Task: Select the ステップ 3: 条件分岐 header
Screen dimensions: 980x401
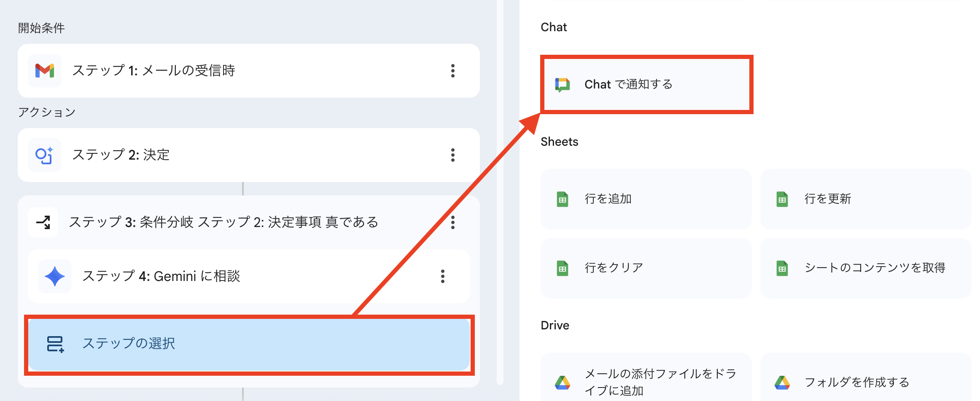Action: [249, 222]
